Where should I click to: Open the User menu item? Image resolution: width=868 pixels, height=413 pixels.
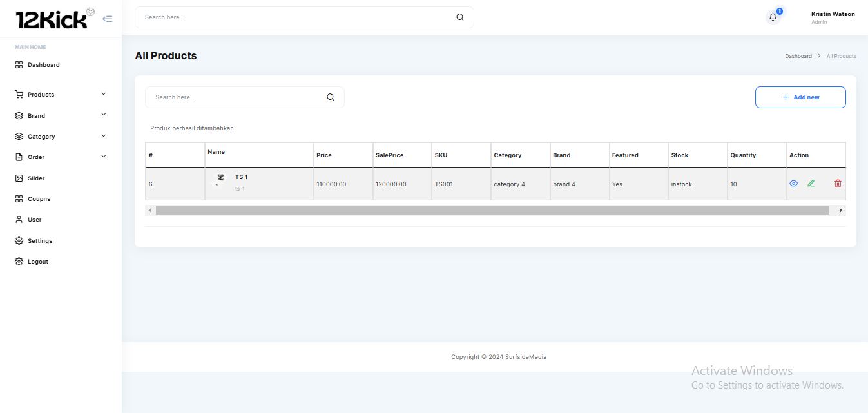click(x=34, y=220)
